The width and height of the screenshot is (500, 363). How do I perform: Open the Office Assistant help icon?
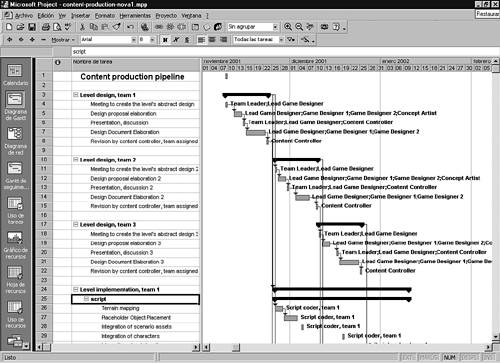pyautogui.click(x=336, y=27)
